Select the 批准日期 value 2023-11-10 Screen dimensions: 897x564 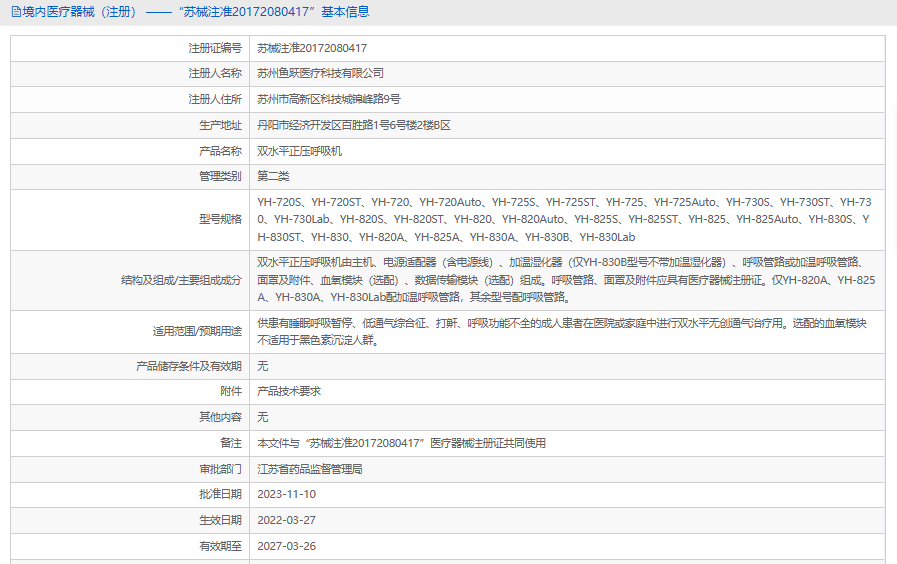click(x=286, y=494)
